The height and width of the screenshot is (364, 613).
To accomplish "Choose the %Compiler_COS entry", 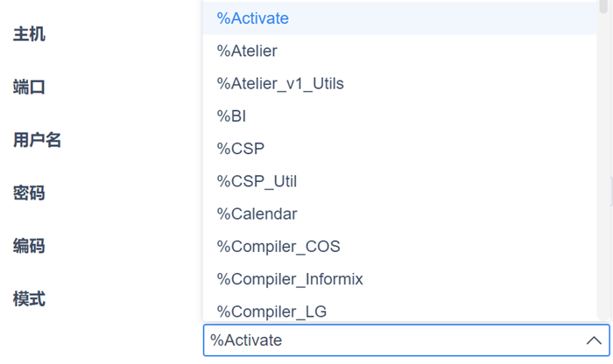I will (278, 247).
